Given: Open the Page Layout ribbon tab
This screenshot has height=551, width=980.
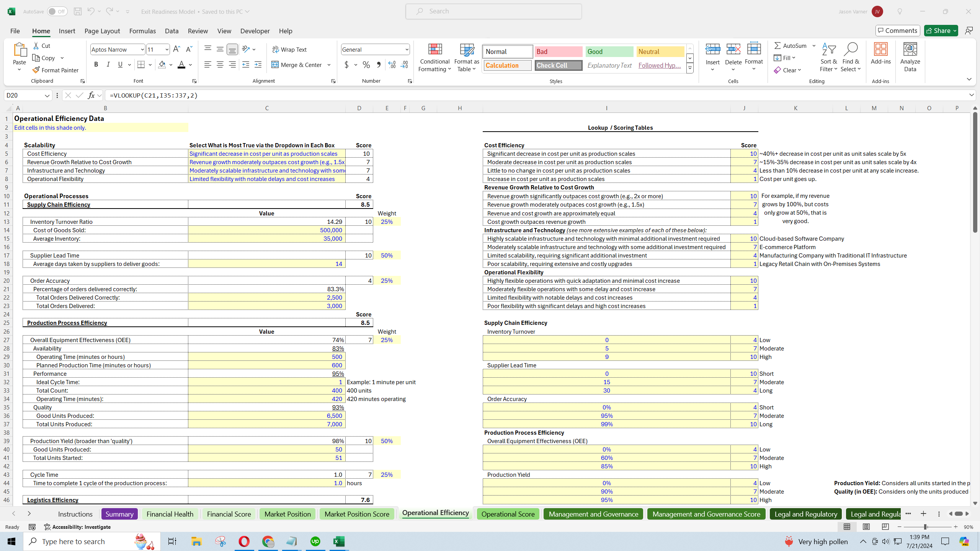Looking at the screenshot, I should (102, 31).
